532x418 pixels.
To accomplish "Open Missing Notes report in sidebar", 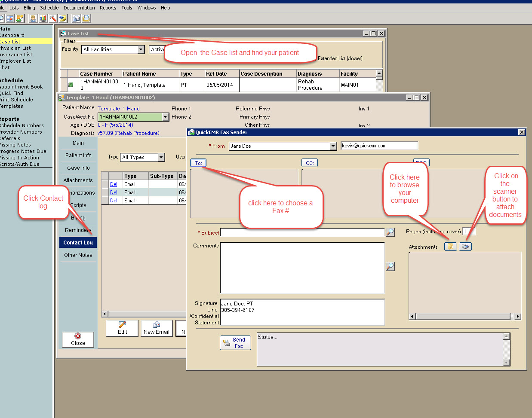I will (15, 145).
